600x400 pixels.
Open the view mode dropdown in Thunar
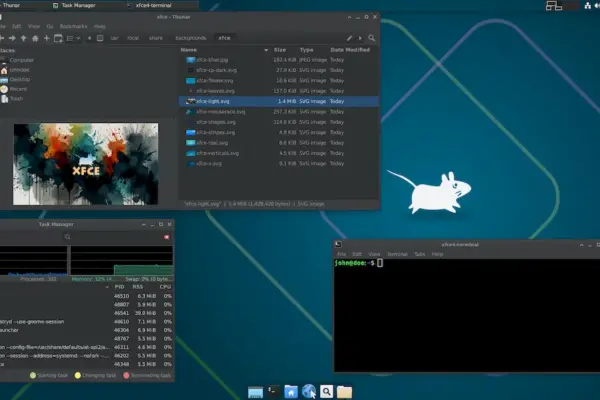pos(73,38)
